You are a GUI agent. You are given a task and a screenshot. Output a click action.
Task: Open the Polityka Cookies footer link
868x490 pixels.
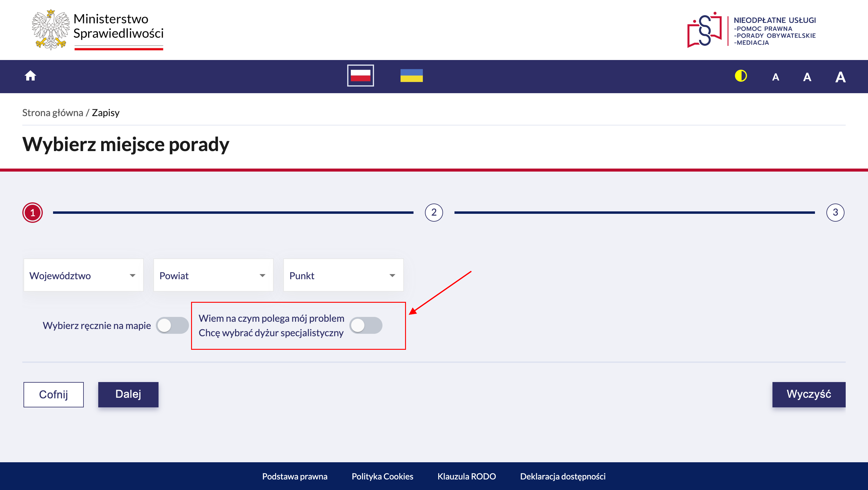(382, 476)
